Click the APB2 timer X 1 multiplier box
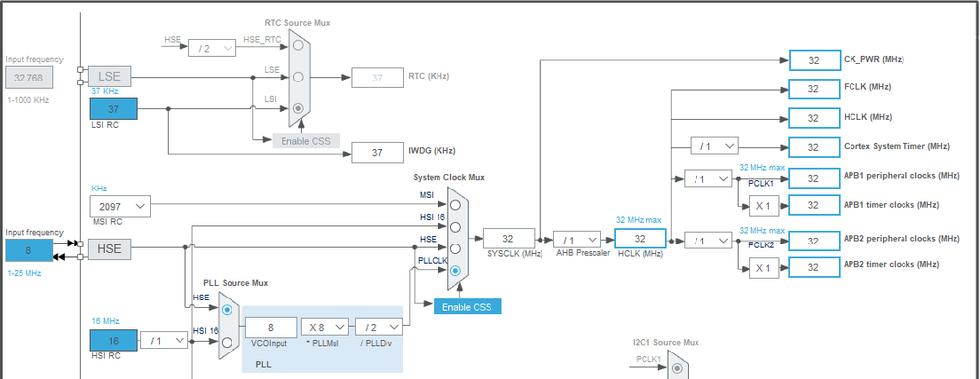This screenshot has height=379, width=980. [764, 268]
